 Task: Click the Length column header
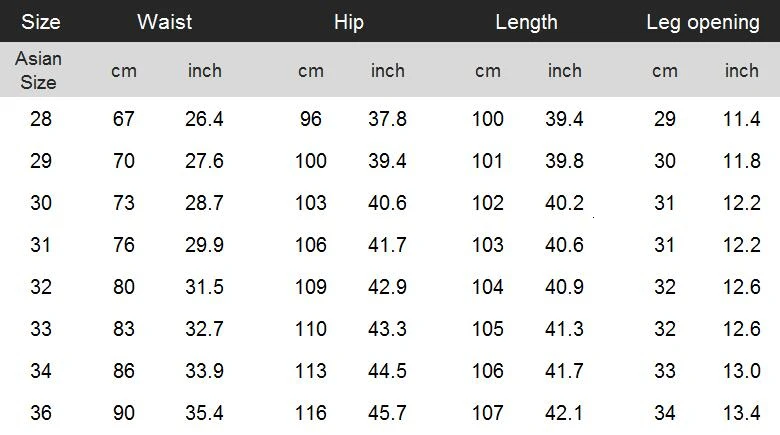pos(526,22)
